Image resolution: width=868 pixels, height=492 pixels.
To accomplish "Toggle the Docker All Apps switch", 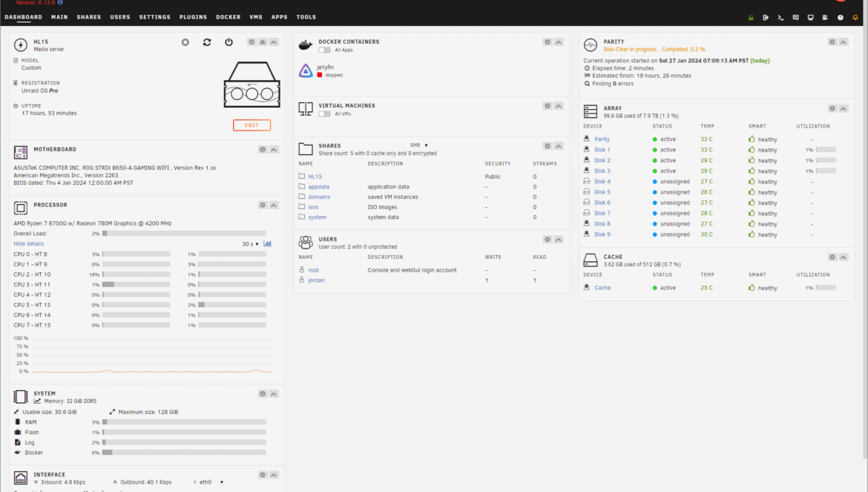I will (324, 50).
